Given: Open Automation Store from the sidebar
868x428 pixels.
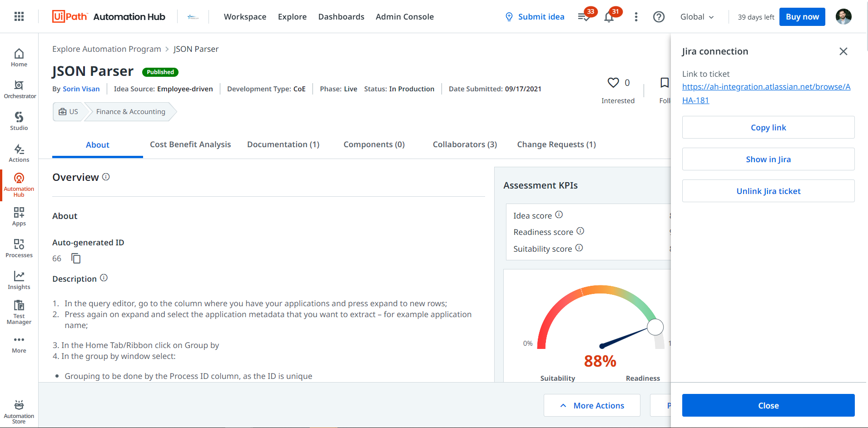Looking at the screenshot, I should [19, 412].
